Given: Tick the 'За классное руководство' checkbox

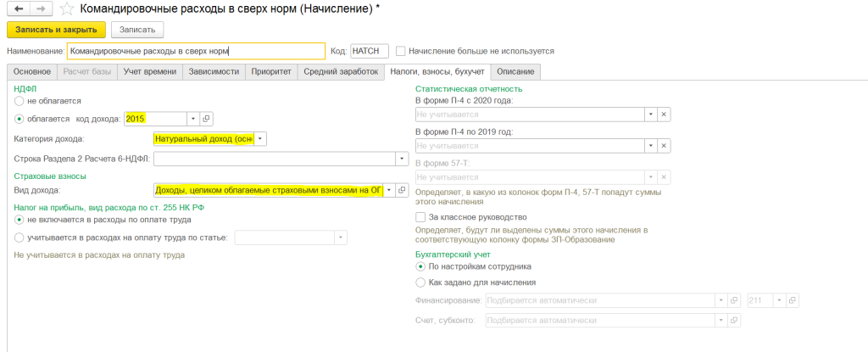Looking at the screenshot, I should tap(420, 217).
